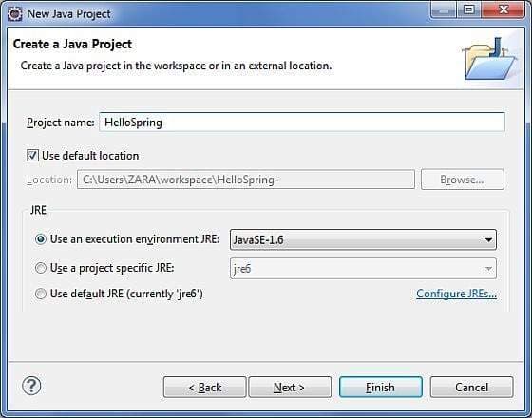The height and width of the screenshot is (418, 532).
Task: Click the arrow of JavaSE-1.6 combo box
Action: pos(488,240)
